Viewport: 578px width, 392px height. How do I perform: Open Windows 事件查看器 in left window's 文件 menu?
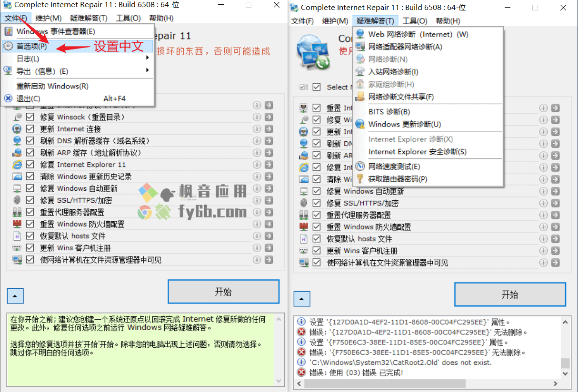point(78,31)
